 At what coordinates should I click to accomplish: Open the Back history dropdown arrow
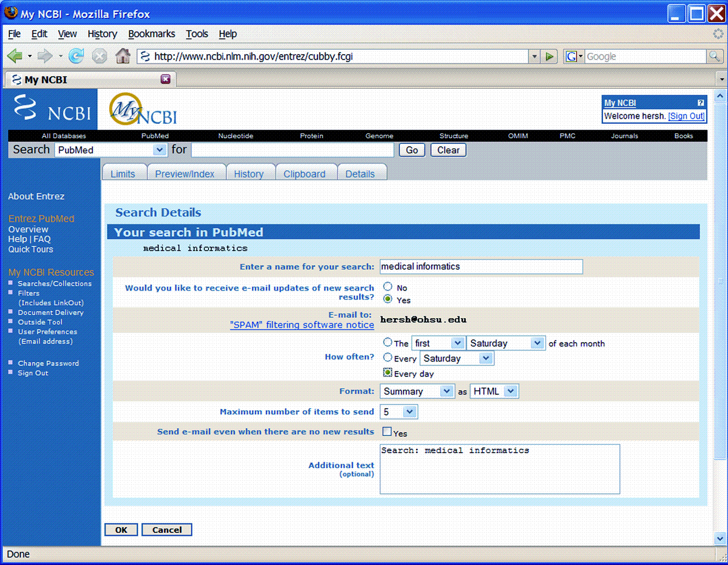30,56
